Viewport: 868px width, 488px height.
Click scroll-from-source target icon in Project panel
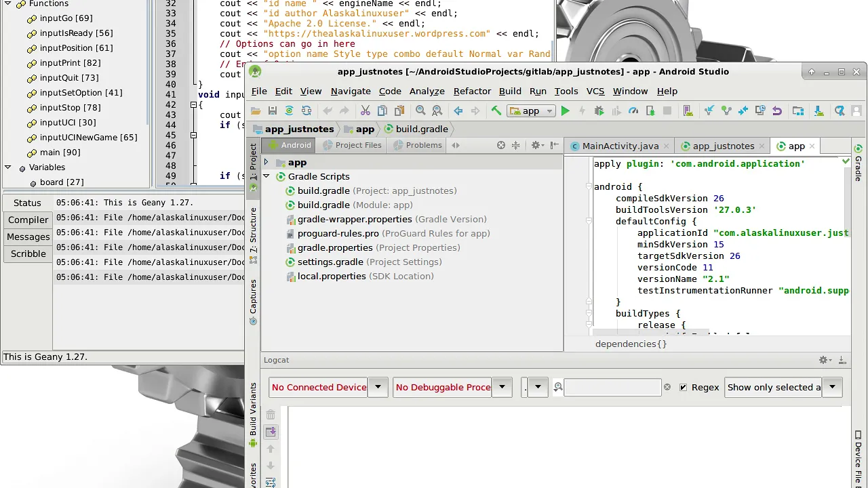(501, 145)
